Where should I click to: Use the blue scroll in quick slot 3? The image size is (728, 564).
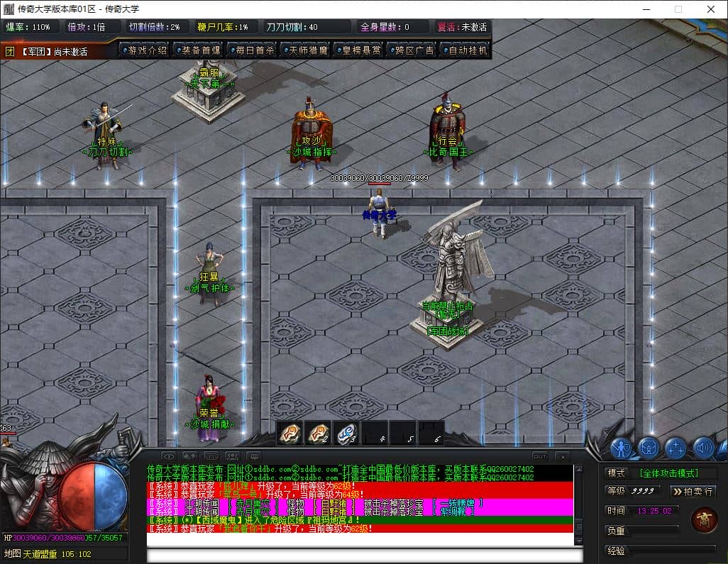(346, 433)
